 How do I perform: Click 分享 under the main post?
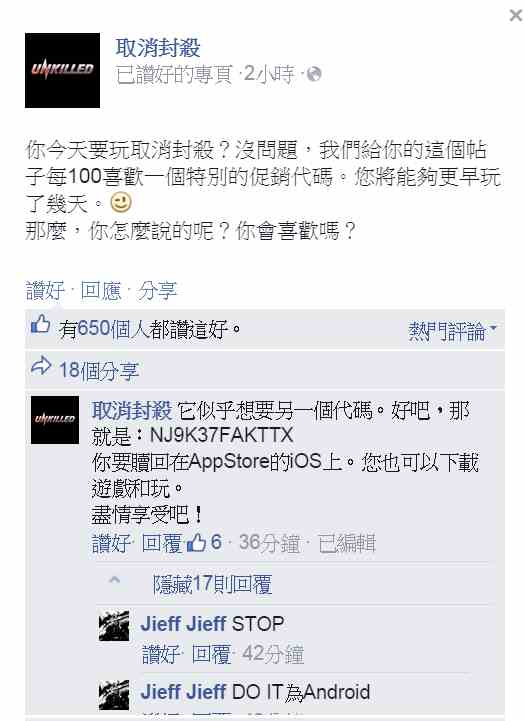click(157, 291)
